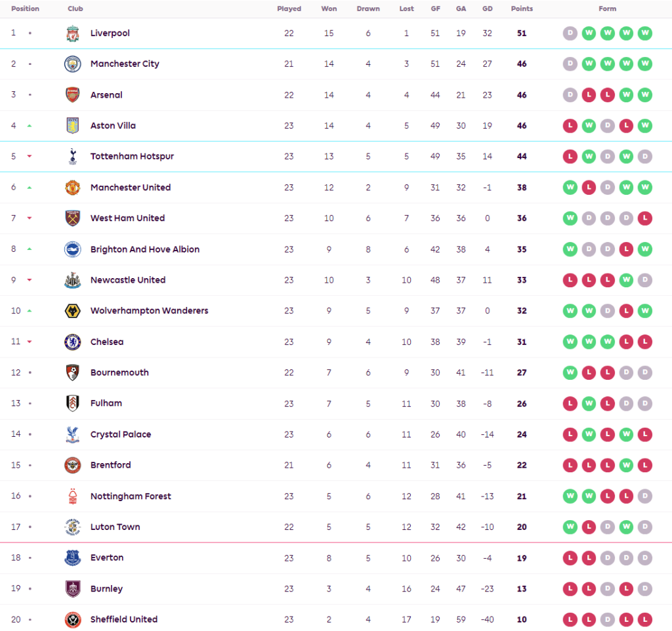Select the Position column header
This screenshot has width=672, height=631.
(25, 9)
